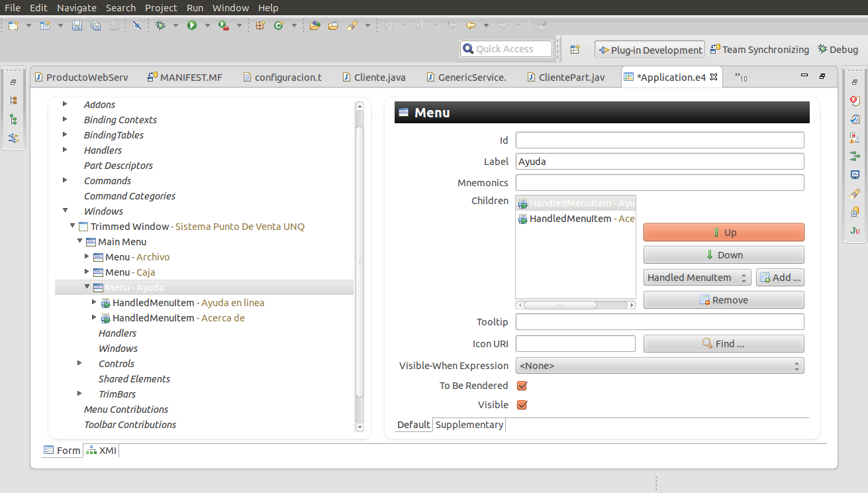
Task: Click the Remove button
Action: (723, 300)
